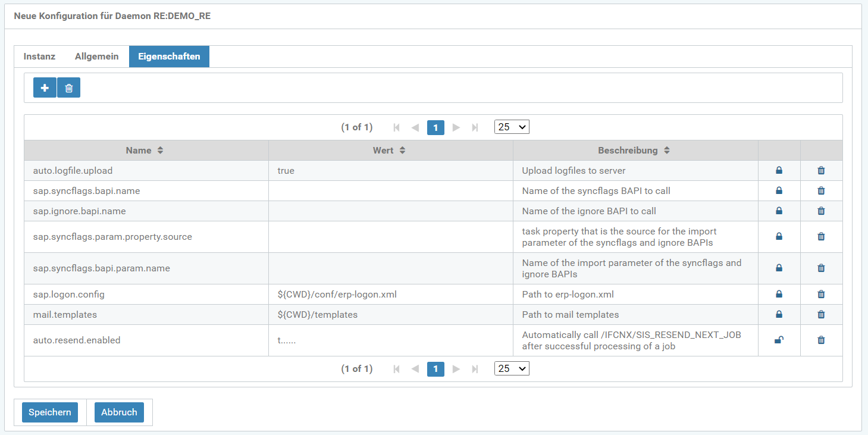The width and height of the screenshot is (868, 435).
Task: Delete the auto.logfile.upload row
Action: pos(821,171)
